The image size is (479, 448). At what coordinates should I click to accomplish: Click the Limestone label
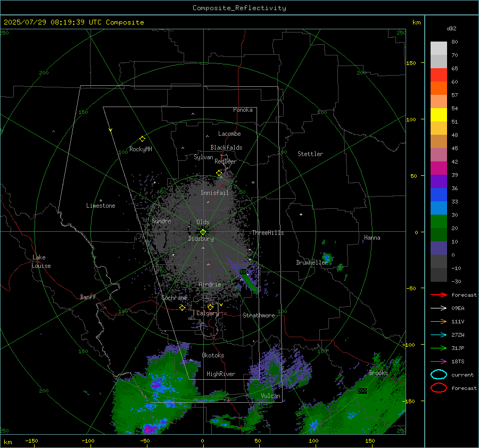tap(101, 206)
